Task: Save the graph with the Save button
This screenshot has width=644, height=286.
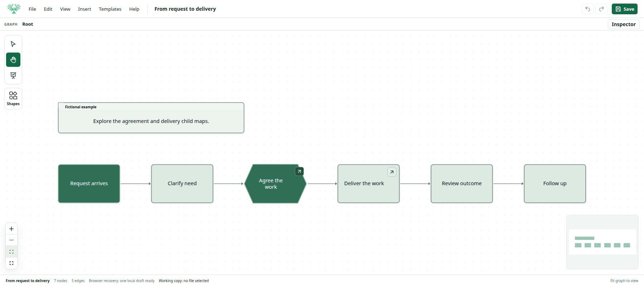Action: (625, 9)
